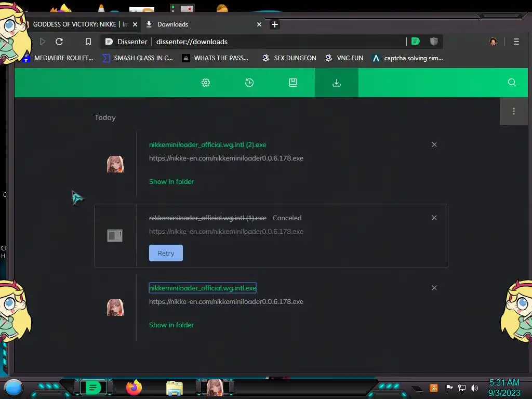Open a new tab with plus button
The image size is (532, 399).
tap(275, 24)
